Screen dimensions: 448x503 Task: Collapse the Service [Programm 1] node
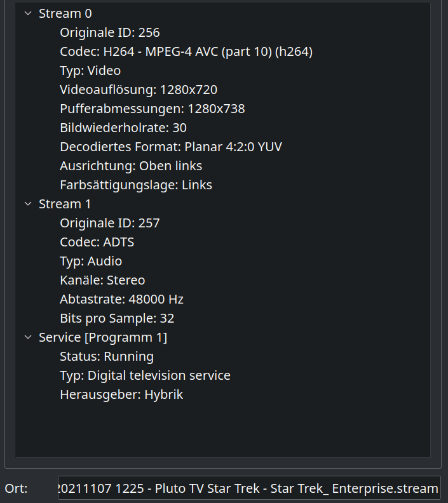click(27, 337)
